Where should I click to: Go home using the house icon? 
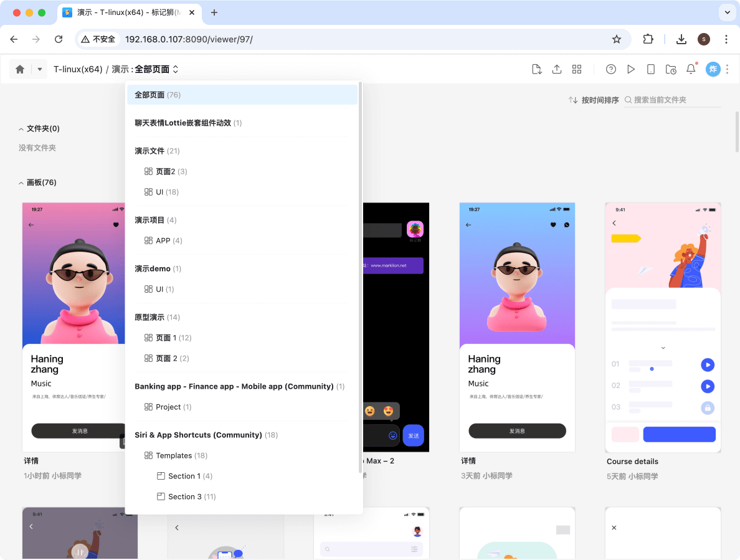(19, 69)
